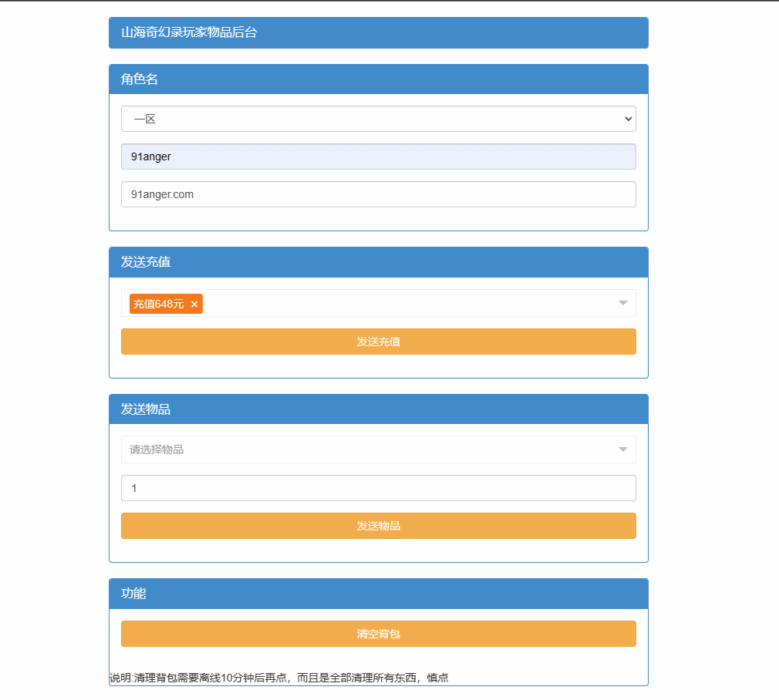Open the 发送充值 select dropdown arrow
The image size is (779, 700).
tap(622, 303)
